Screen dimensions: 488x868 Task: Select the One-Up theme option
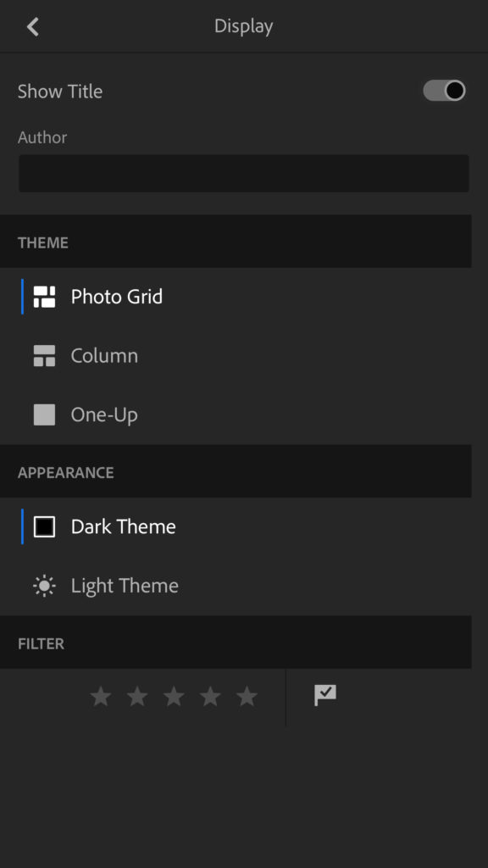[x=236, y=415]
